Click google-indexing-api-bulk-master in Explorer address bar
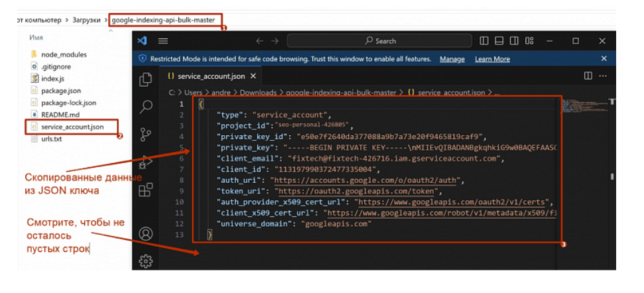The image size is (644, 293). pyautogui.click(x=163, y=20)
